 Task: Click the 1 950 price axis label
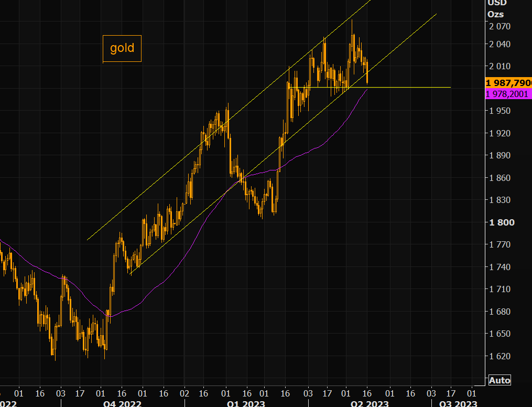[500, 111]
